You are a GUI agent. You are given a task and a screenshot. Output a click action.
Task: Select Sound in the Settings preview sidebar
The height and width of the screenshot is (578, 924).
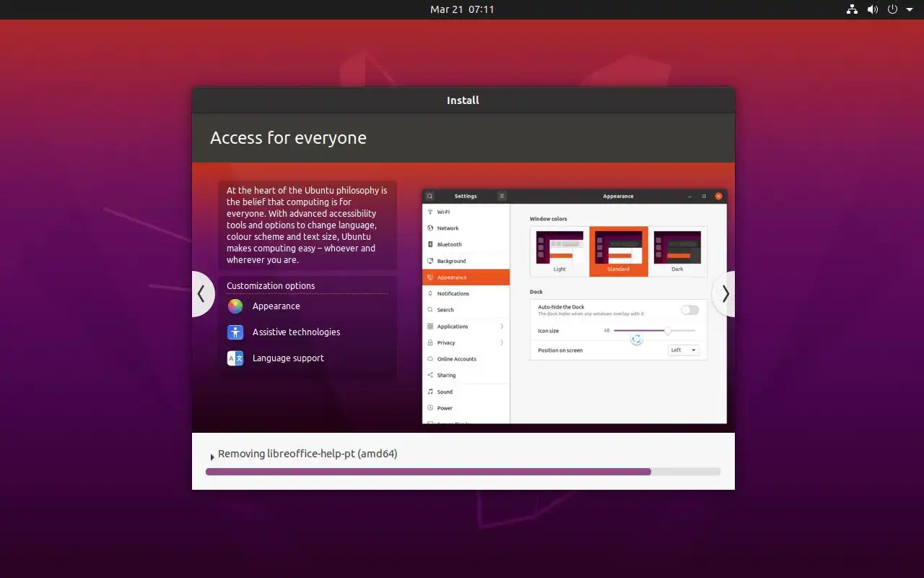(466, 392)
